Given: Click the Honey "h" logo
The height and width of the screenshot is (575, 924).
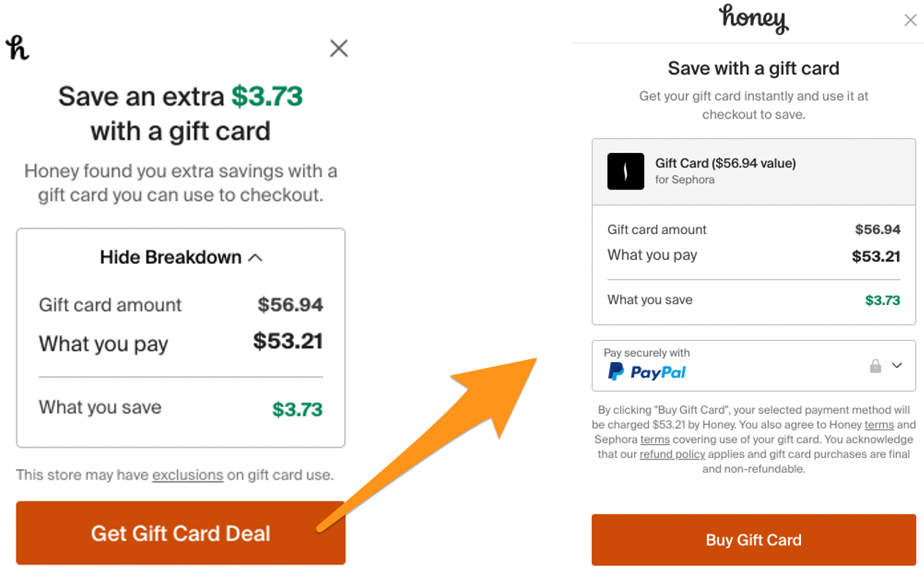Looking at the screenshot, I should click(17, 48).
